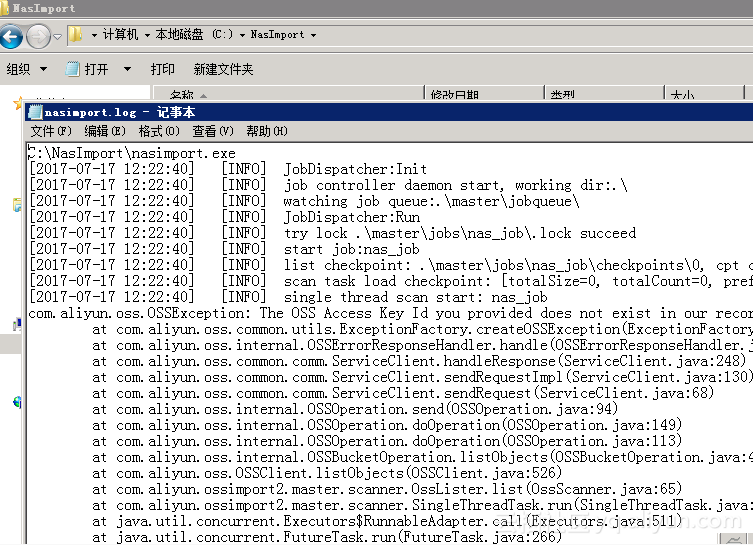
Task: Click the 'OssLister.list(OssScanner.java:65)' line
Action: tap(387, 489)
